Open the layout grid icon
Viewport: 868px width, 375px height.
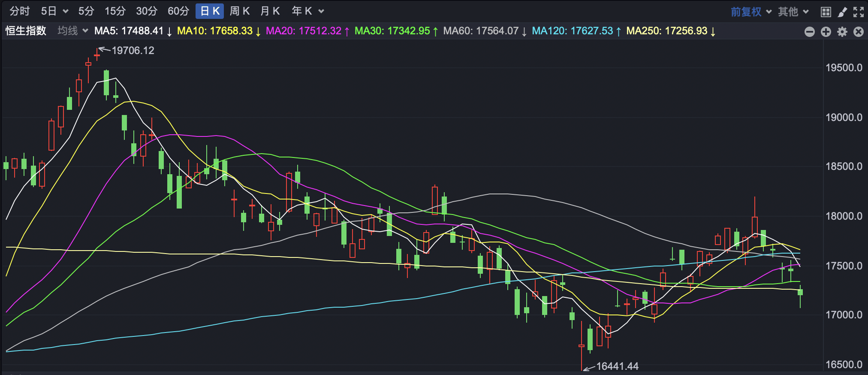[x=826, y=12]
